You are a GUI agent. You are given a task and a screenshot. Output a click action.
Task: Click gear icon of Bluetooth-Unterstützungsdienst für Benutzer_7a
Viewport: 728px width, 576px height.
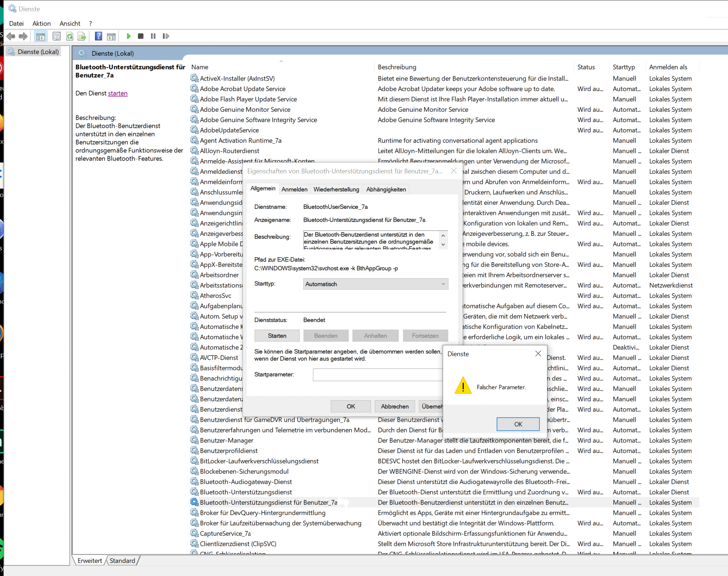click(x=194, y=502)
